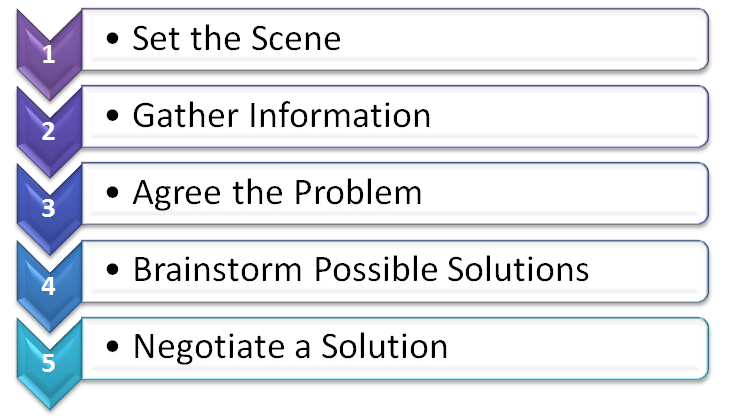Select the Agree the Problem text
The width and height of the screenshot is (731, 420).
[x=277, y=193]
